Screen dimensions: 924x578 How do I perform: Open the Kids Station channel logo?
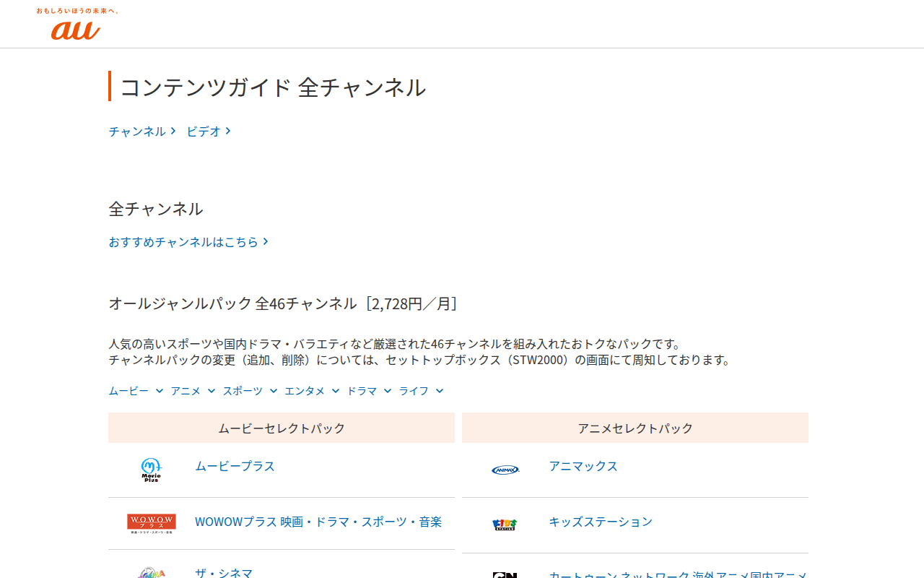[505, 525]
